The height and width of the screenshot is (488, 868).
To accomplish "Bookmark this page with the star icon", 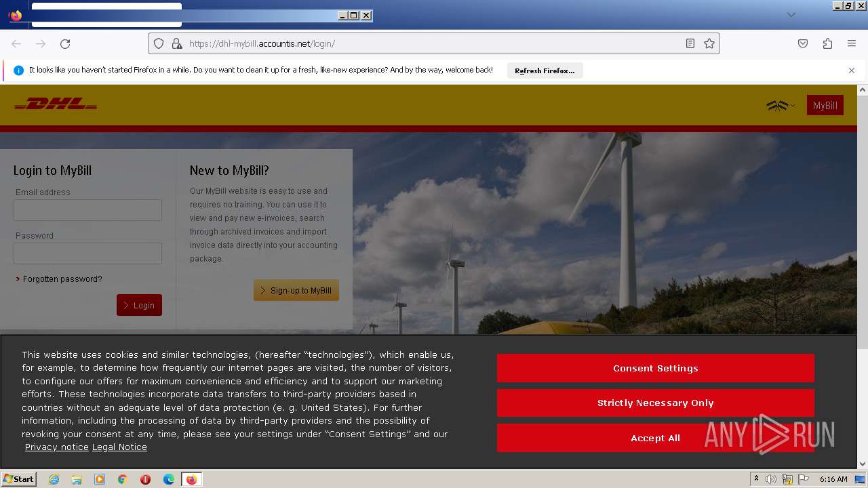I will tap(709, 43).
